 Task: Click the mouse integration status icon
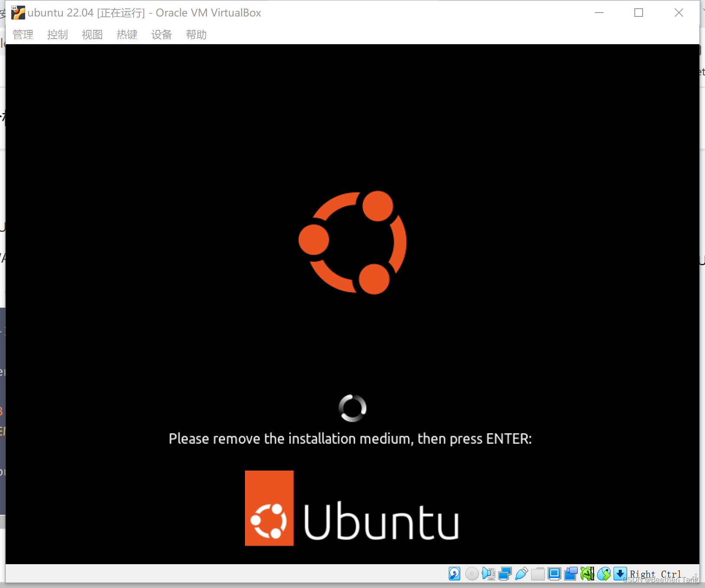(x=604, y=574)
